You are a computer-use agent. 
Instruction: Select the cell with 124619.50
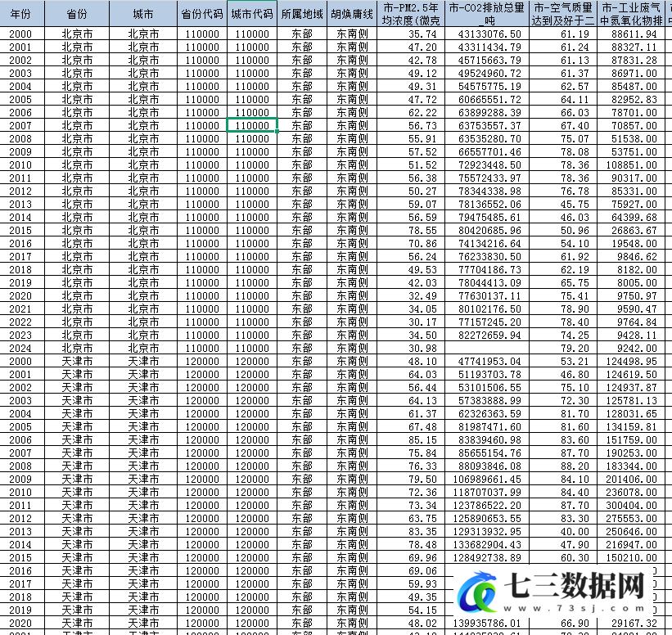click(631, 375)
